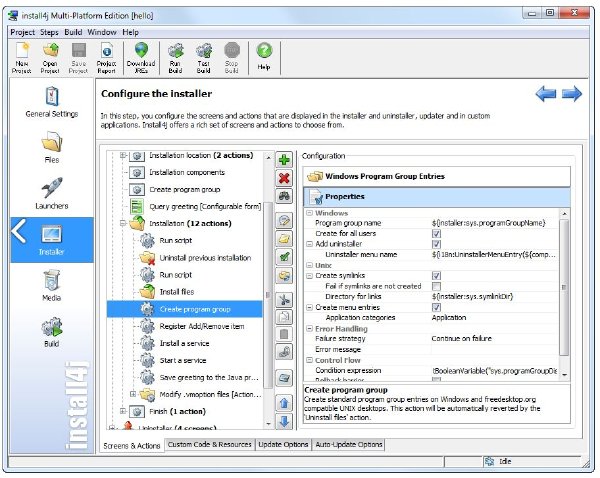
Task: Go to next step with right arrow
Action: [x=572, y=94]
